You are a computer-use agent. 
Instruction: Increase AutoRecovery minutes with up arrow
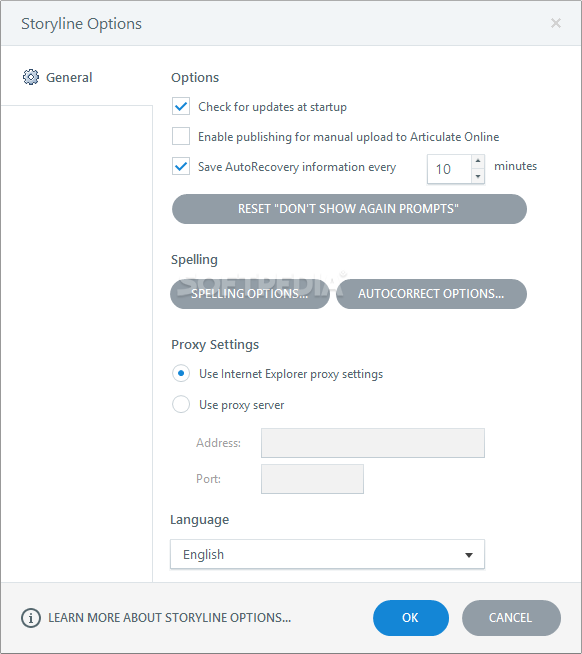coord(478,161)
